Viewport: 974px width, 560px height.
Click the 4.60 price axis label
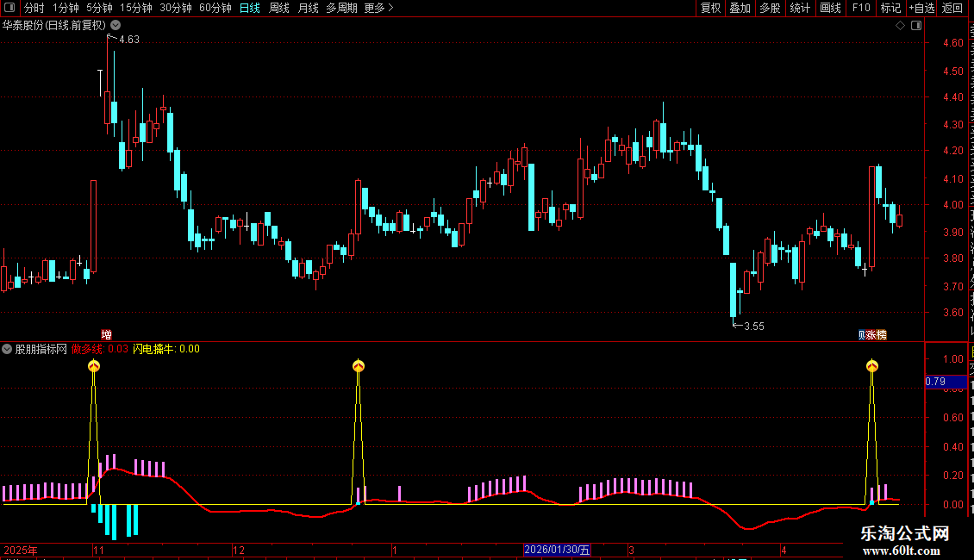952,43
